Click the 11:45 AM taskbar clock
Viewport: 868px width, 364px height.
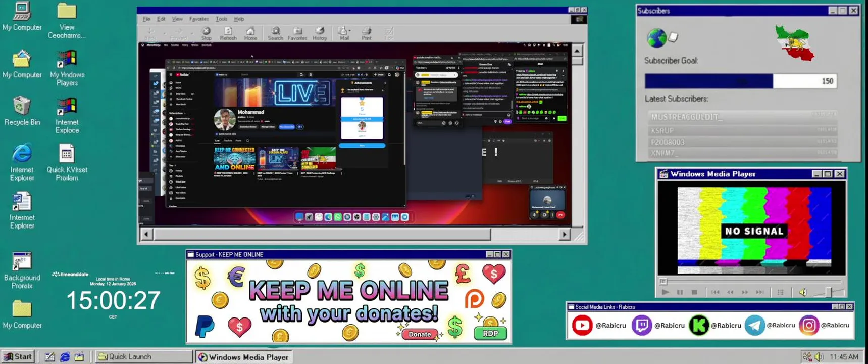point(844,357)
